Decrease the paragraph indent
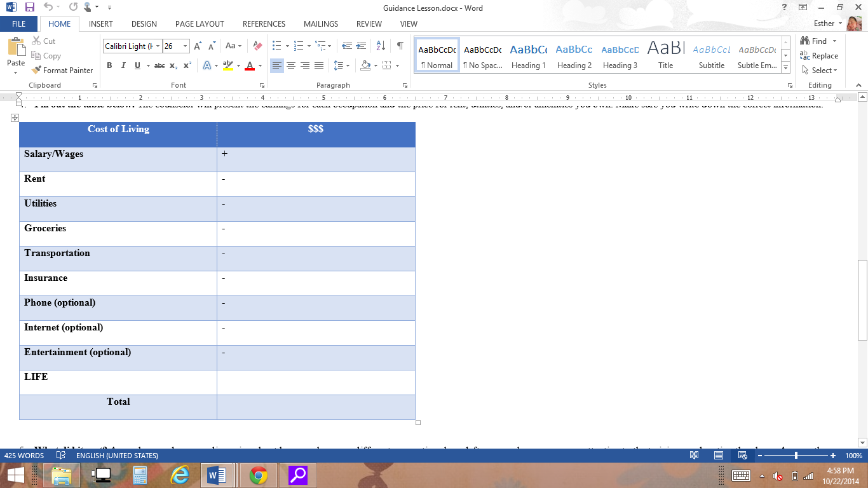Viewport: 868px width, 488px height. coord(346,46)
